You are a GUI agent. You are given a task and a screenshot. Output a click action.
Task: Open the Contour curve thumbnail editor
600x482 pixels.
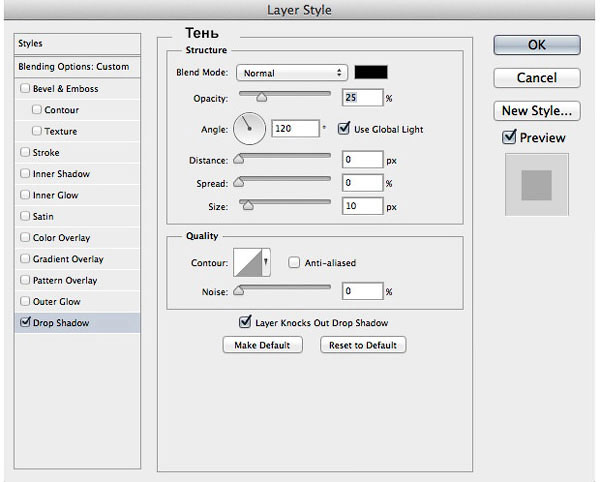pos(248,262)
